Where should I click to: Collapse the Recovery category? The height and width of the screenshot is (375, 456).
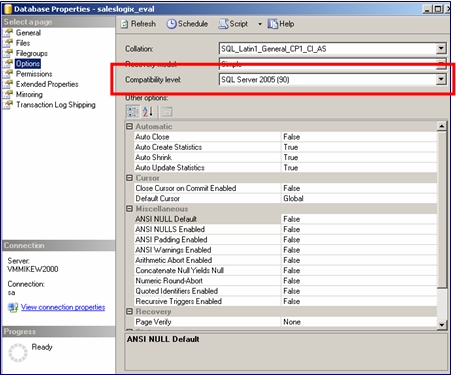[x=129, y=312]
